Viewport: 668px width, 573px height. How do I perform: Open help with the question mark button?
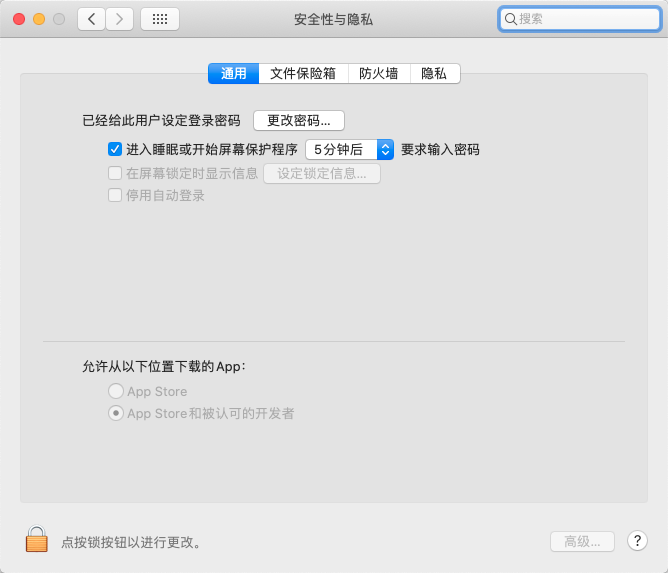pyautogui.click(x=637, y=541)
